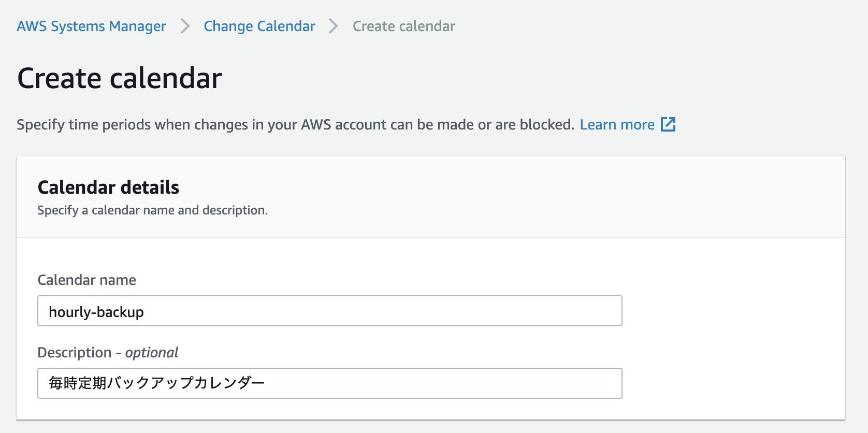
Task: Click into the Calendar name input field
Action: point(329,311)
